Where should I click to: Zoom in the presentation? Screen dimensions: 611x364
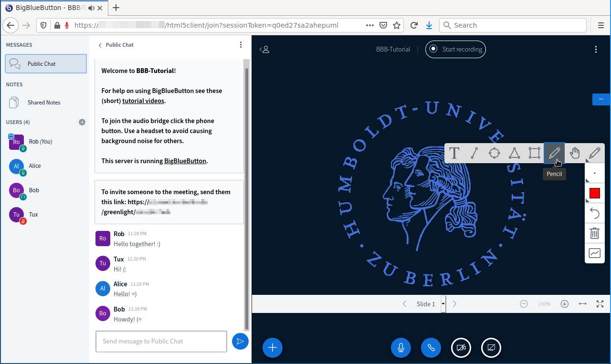[565, 304]
